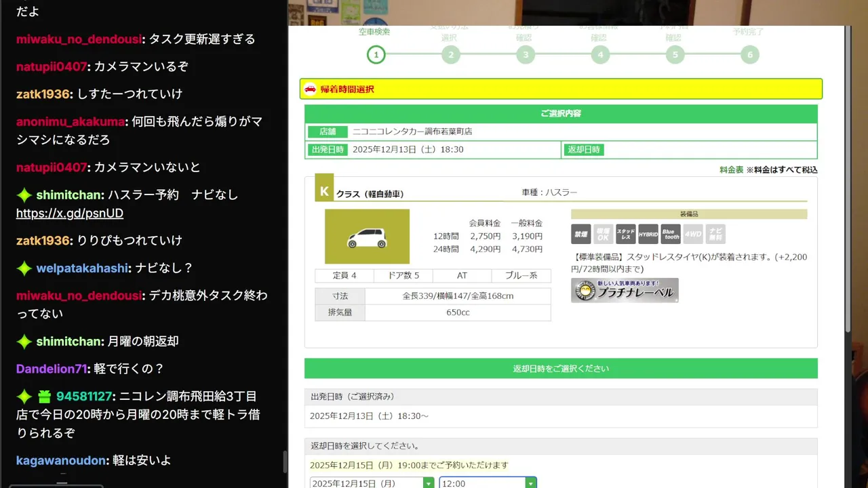The width and height of the screenshot is (868, 488).
Task: Click the AT transmission cell
Action: [x=462, y=276]
